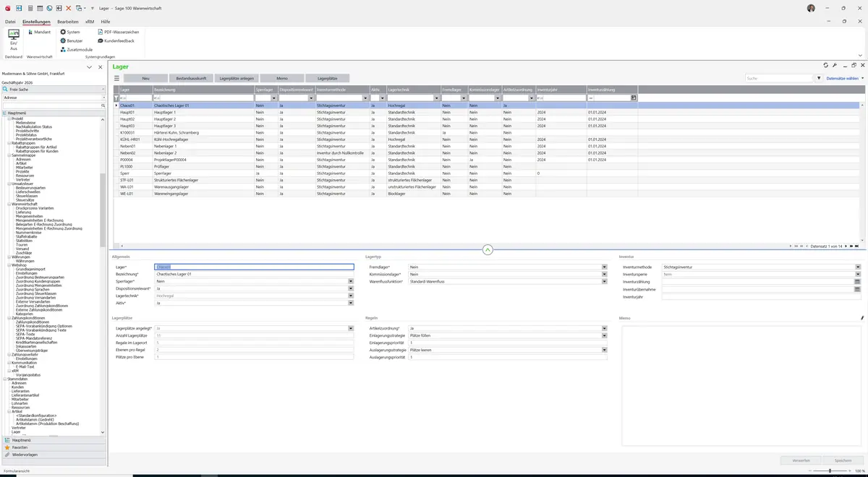Open Benutzer settings in the ribbon
Image resolution: width=868 pixels, height=477 pixels.
pyautogui.click(x=72, y=40)
